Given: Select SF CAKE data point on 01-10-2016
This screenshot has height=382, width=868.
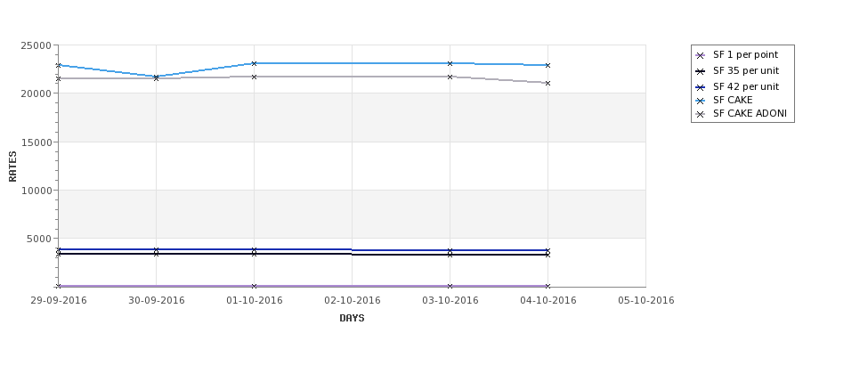Looking at the screenshot, I should pos(254,64).
